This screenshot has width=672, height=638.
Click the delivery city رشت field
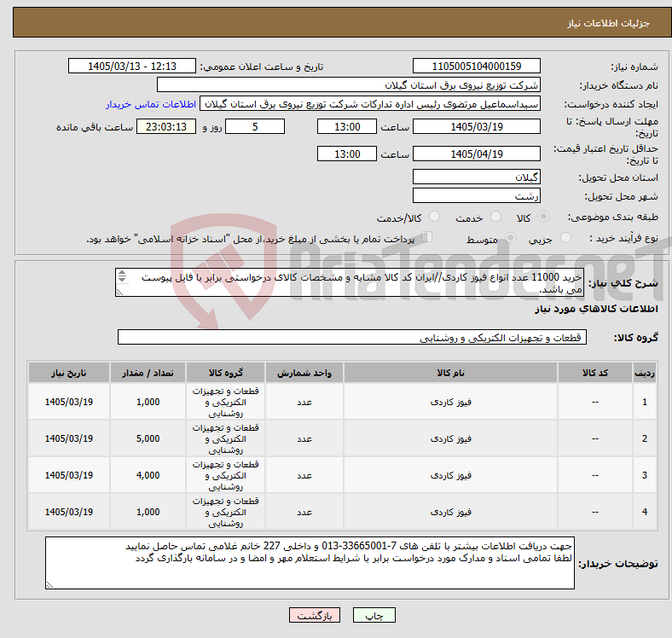(476, 196)
